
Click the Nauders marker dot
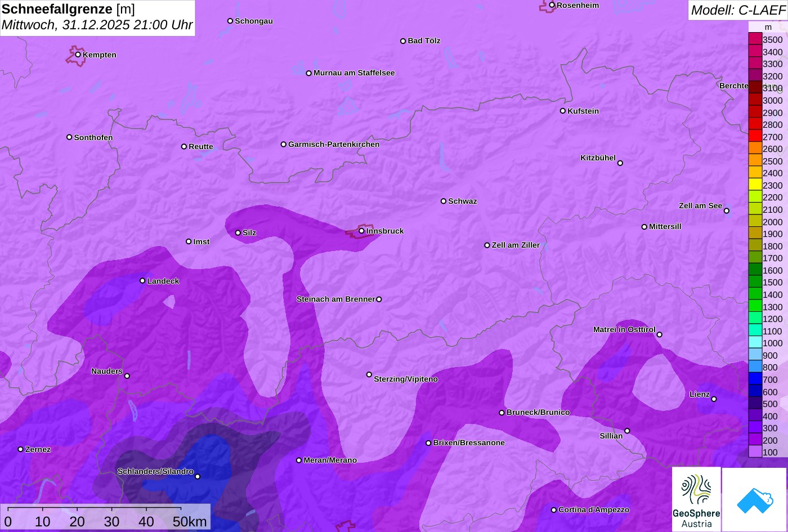[x=127, y=376]
